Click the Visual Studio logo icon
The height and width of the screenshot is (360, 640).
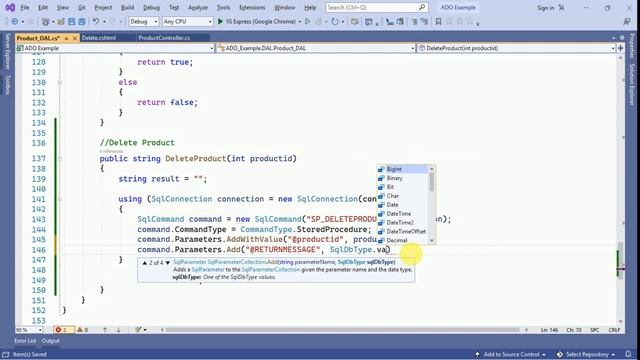pos(10,7)
